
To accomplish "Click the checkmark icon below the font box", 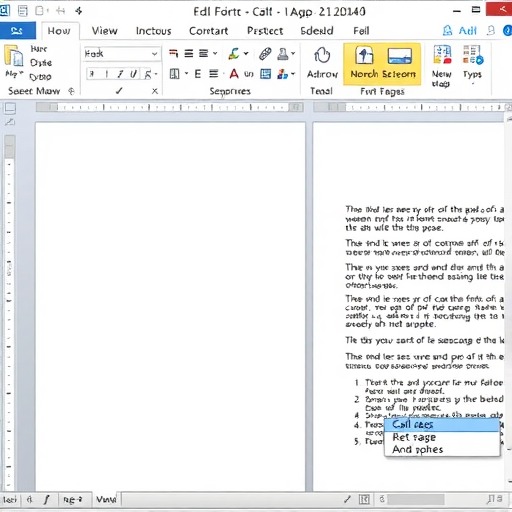I will coord(119,91).
